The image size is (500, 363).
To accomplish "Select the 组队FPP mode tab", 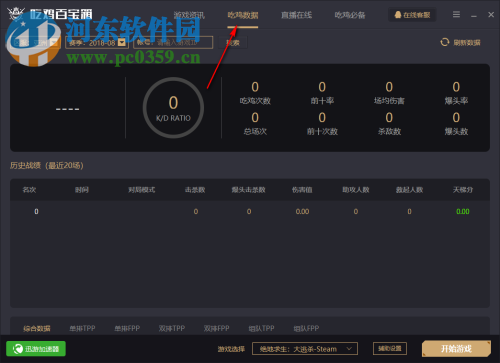I will point(306,328).
